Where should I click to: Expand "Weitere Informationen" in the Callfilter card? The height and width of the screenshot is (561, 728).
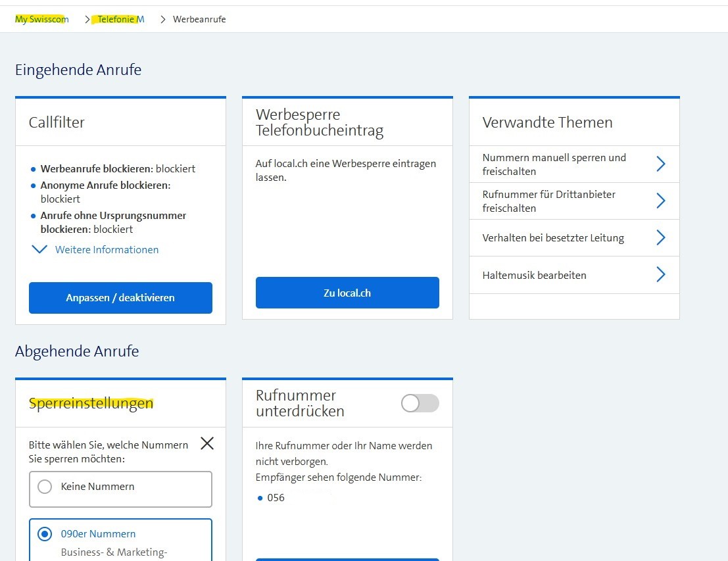107,250
